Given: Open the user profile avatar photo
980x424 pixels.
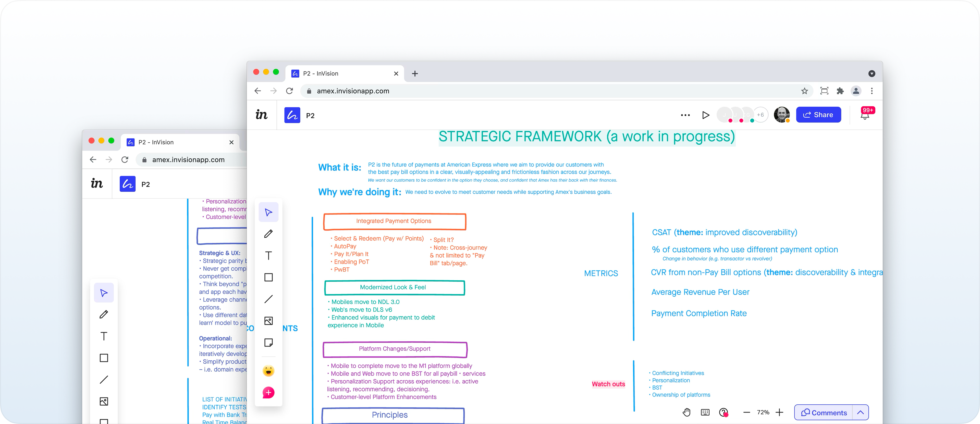Looking at the screenshot, I should 781,115.
